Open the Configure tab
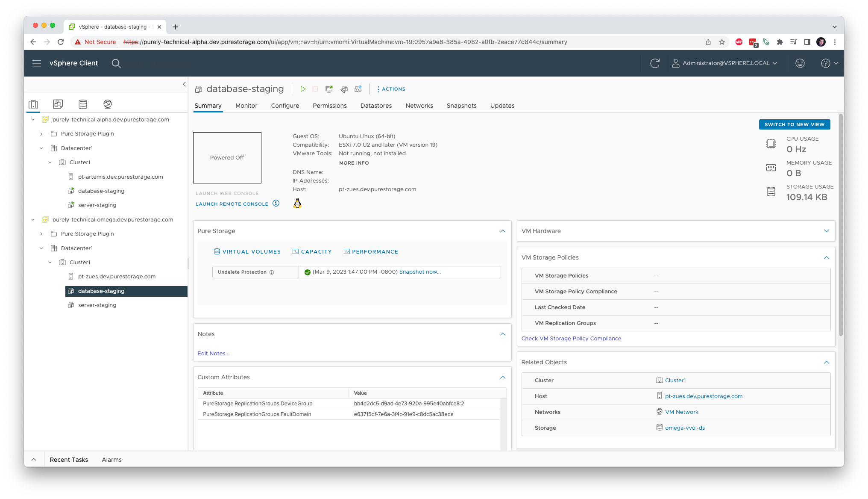The height and width of the screenshot is (499, 868). pyautogui.click(x=285, y=106)
